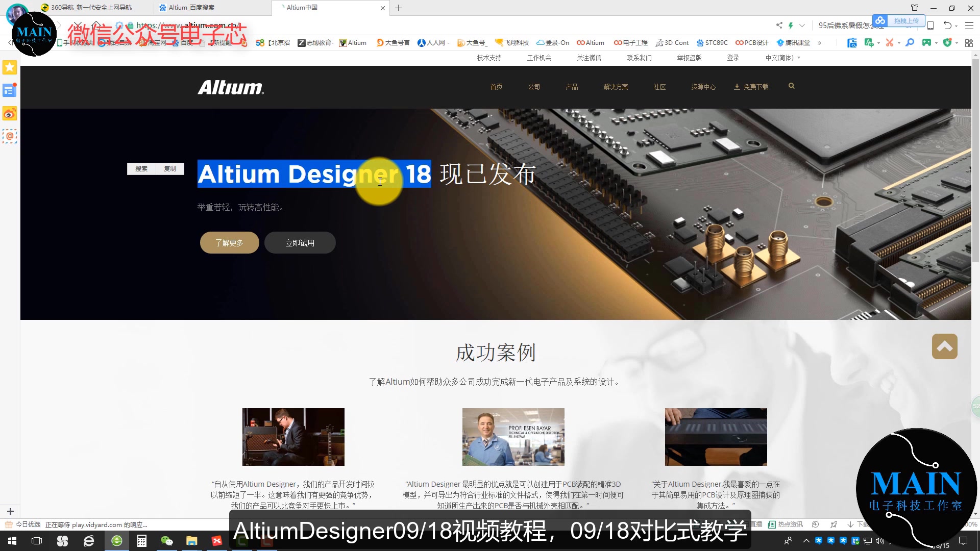
Task: Click the green payment shield icon
Action: point(947,43)
